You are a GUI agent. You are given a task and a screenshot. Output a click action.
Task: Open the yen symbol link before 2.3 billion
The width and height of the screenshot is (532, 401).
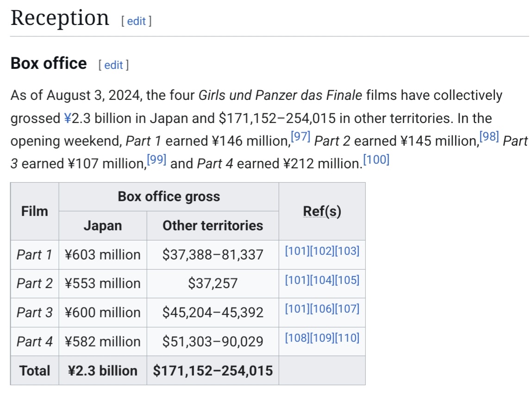click(x=68, y=118)
